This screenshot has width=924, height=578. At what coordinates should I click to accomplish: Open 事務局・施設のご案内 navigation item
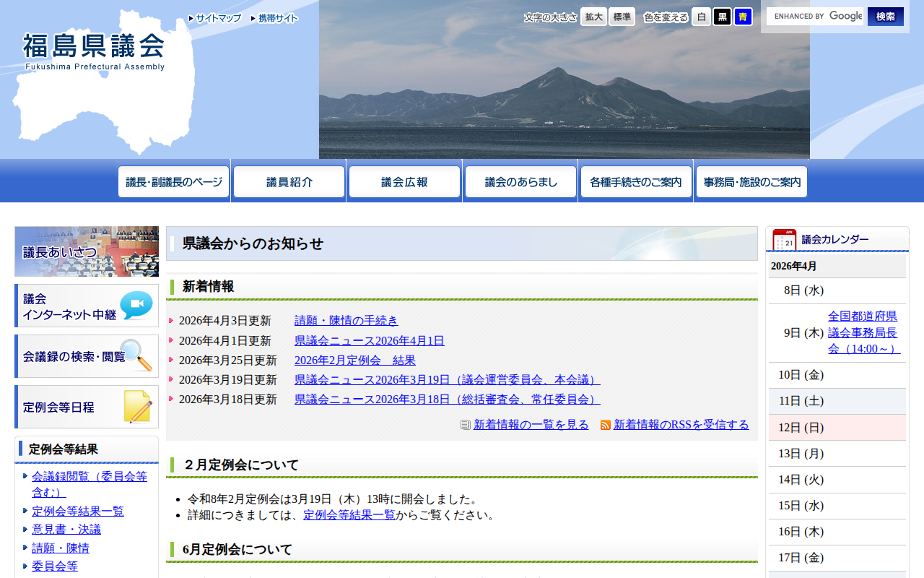tap(751, 181)
